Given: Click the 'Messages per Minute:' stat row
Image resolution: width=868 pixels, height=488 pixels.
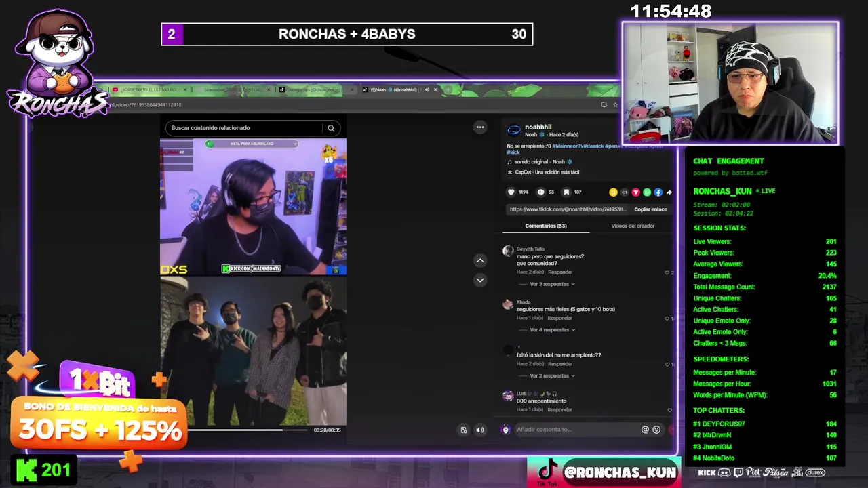Looking at the screenshot, I should click(764, 372).
